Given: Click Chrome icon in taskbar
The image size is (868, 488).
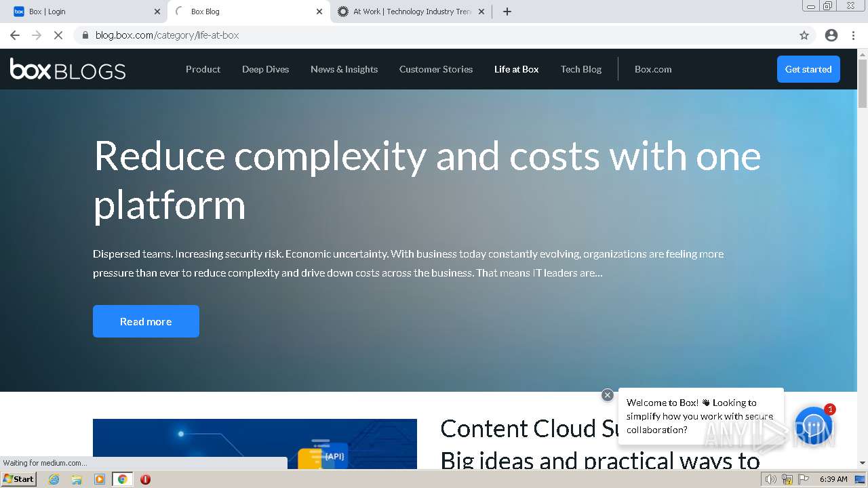Looking at the screenshot, I should [122, 479].
